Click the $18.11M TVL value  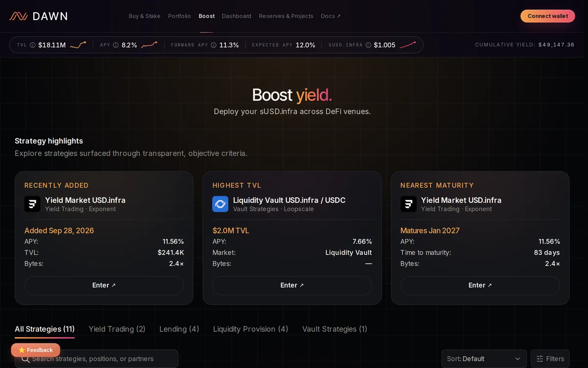coord(52,45)
